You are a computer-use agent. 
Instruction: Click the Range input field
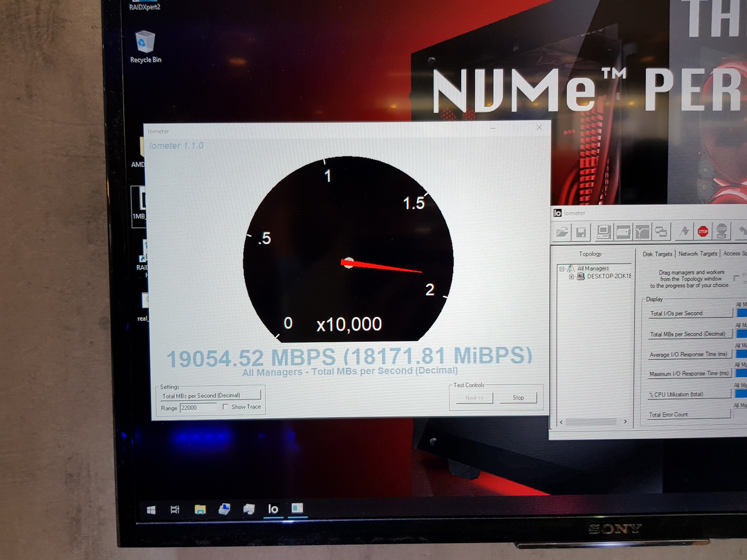198,408
